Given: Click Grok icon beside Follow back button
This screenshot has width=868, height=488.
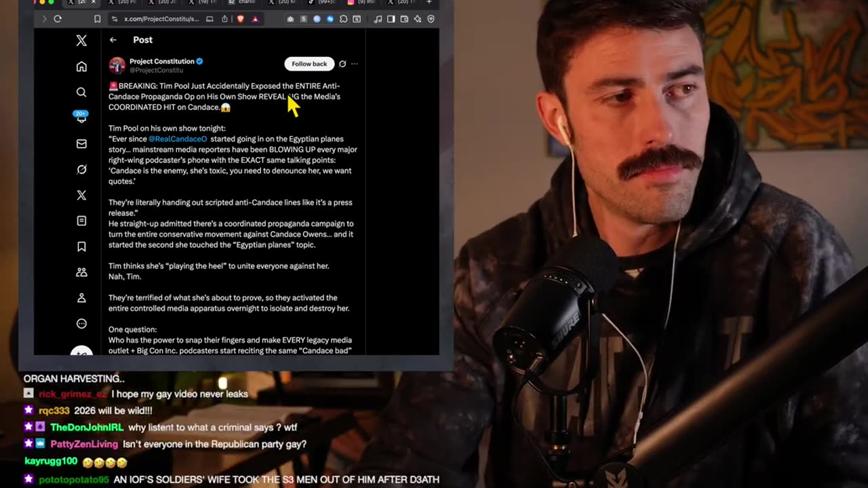Looking at the screenshot, I should point(342,64).
